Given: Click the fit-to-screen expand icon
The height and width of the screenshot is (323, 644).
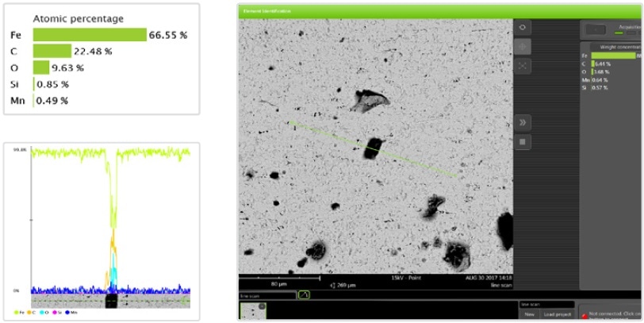Looking at the screenshot, I should (x=523, y=66).
